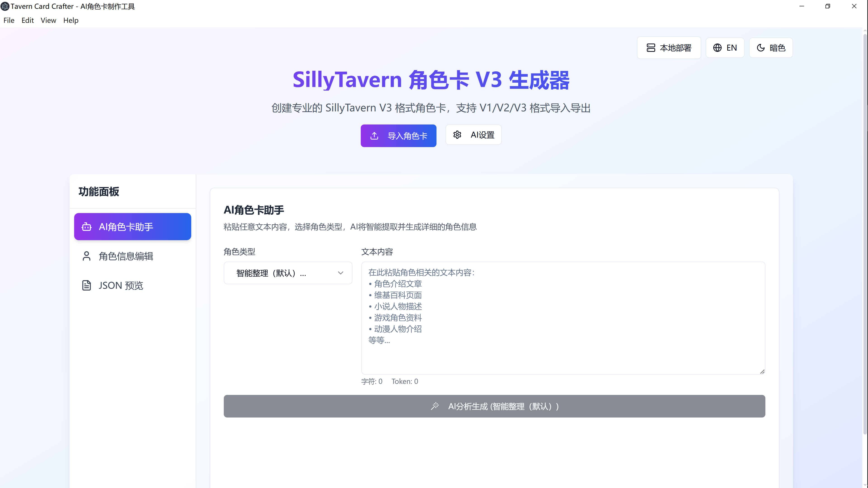868x488 pixels.
Task: Click the SillyTavern 角色卡 V3 生成器 title
Action: click(x=431, y=80)
